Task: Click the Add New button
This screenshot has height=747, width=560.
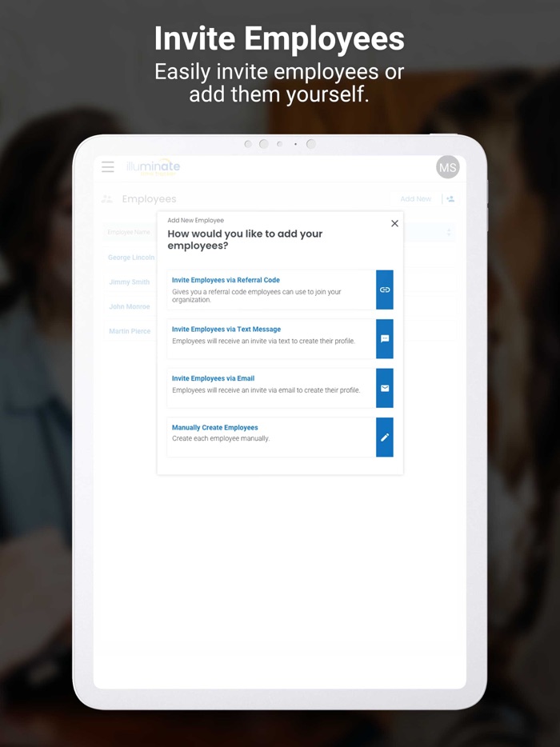Action: [415, 198]
